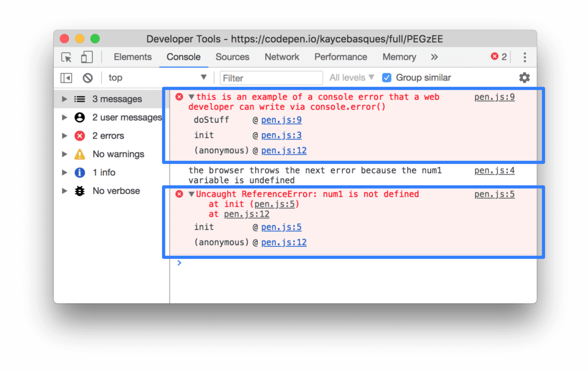
Task: Select the 1 info filter in the sidebar
Action: click(104, 172)
